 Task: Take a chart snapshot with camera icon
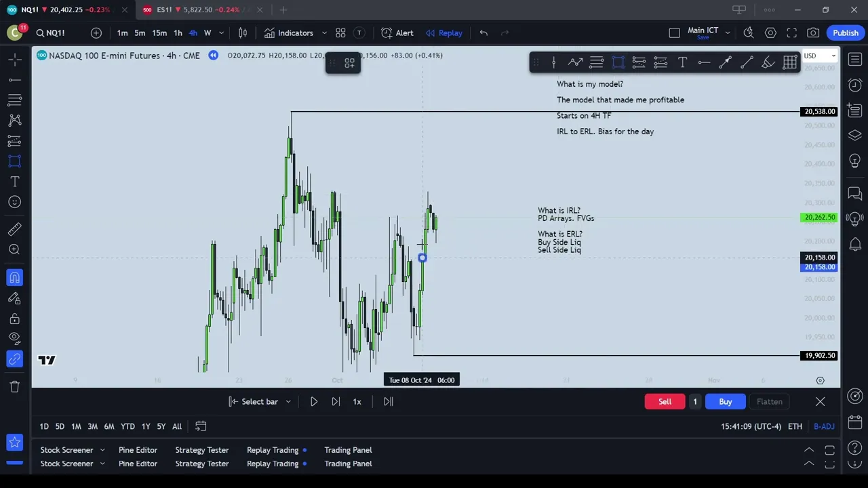(813, 33)
